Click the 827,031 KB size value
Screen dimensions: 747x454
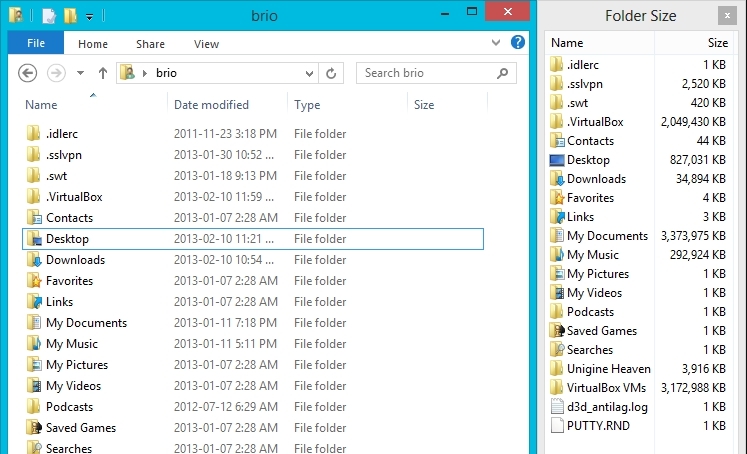click(697, 160)
